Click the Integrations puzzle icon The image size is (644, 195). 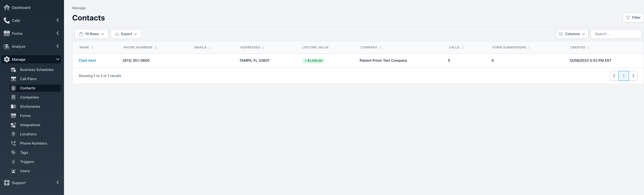pos(14,125)
